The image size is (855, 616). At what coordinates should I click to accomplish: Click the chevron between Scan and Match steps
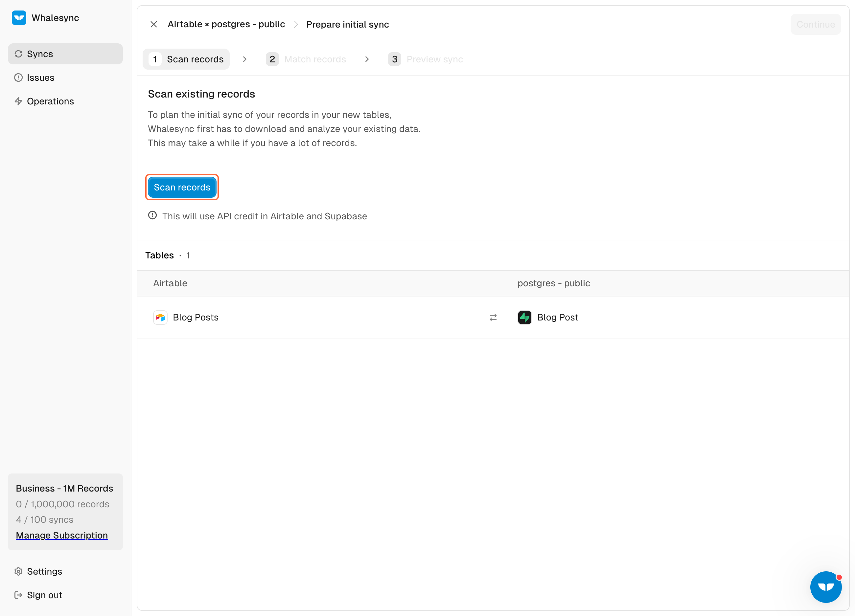245,59
